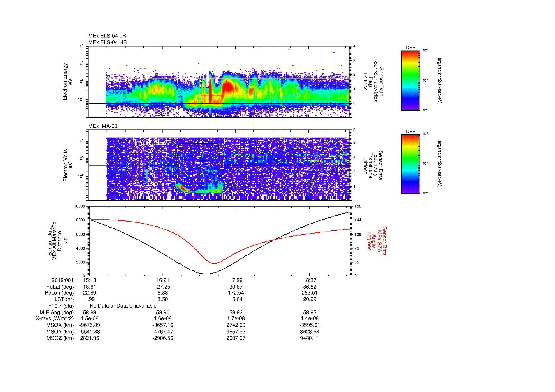
Task: Click the 15:13 time tick label
Action: [90, 280]
